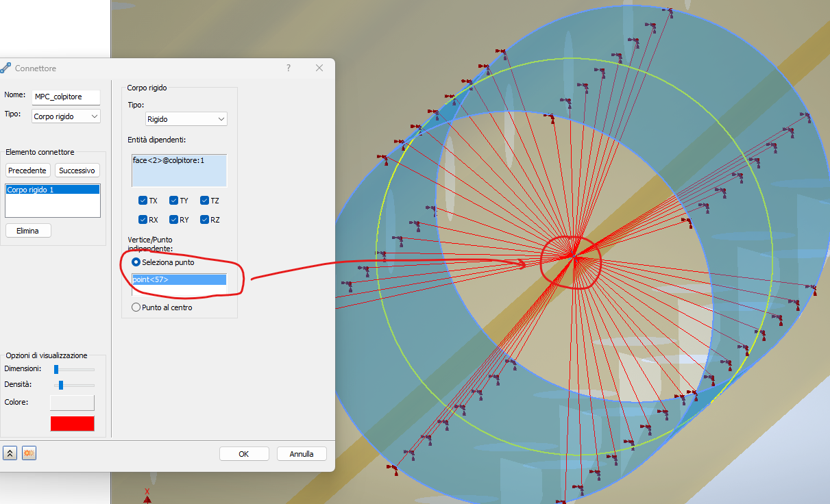Open the dialog help question mark
The image size is (830, 504).
point(288,68)
